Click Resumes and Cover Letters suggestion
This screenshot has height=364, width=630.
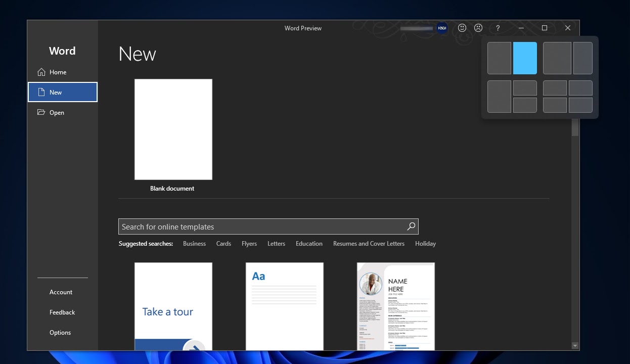(x=369, y=244)
